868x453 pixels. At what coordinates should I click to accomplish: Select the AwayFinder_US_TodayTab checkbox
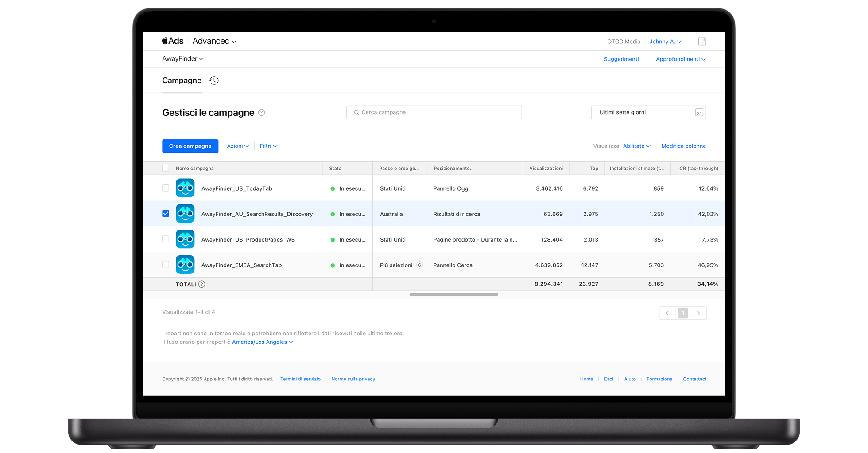point(166,188)
